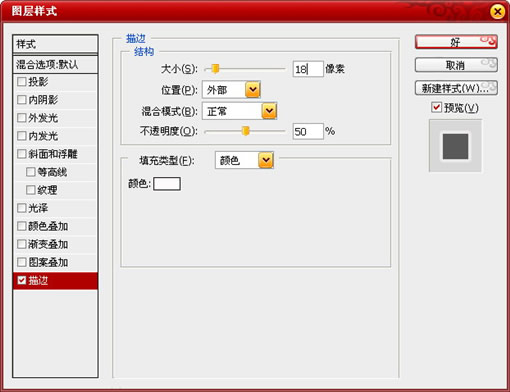Select the 混合模式 combo box showing 正常
The width and height of the screenshot is (510, 392).
coord(239,111)
